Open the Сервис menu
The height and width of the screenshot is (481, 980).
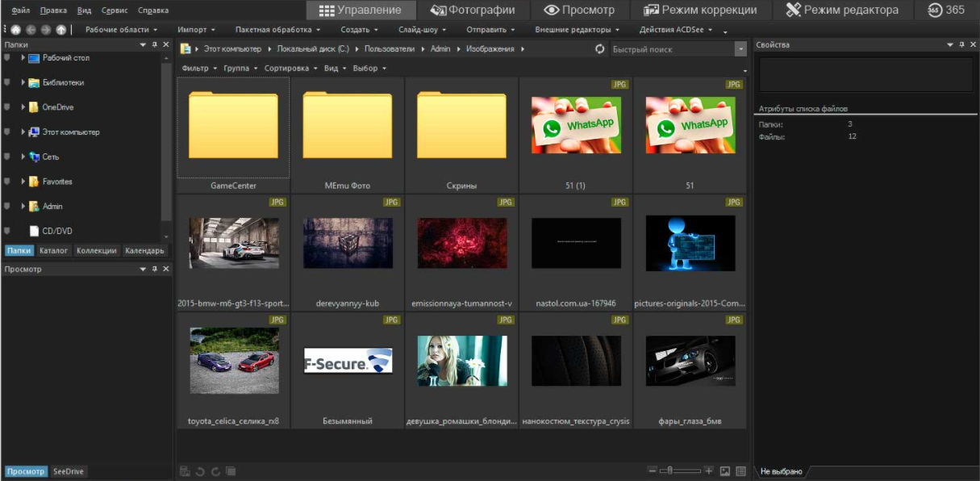pos(115,10)
